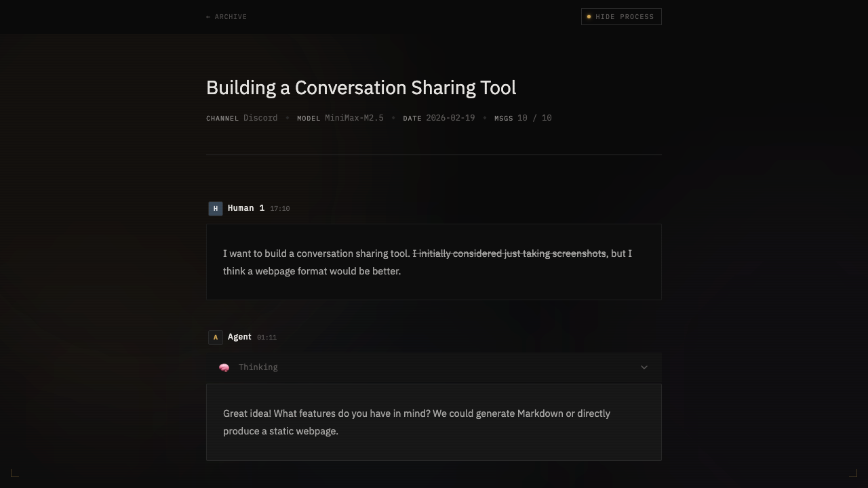Click the bullet between CHANNEL and MODEL metadata
The image size is (868, 488).
(x=288, y=117)
